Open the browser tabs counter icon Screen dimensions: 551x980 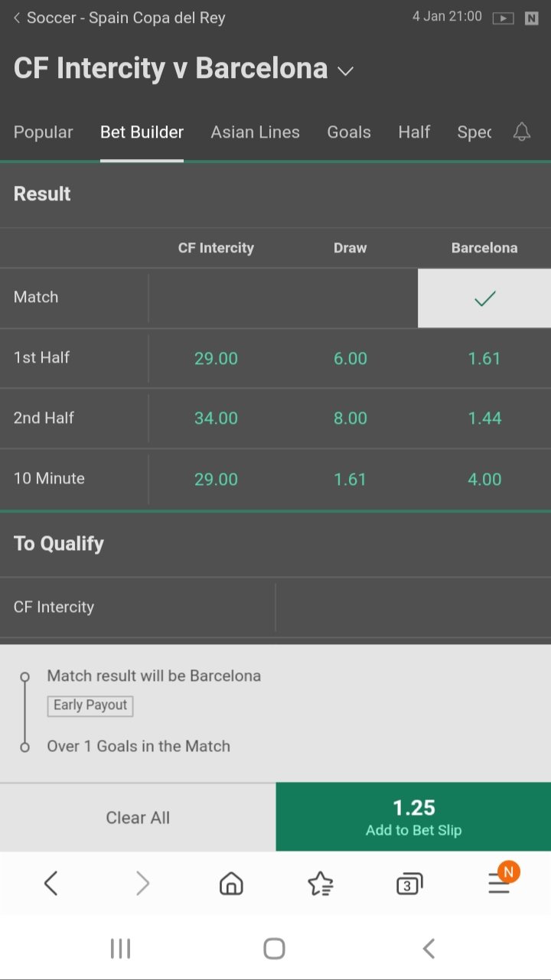[x=409, y=884]
